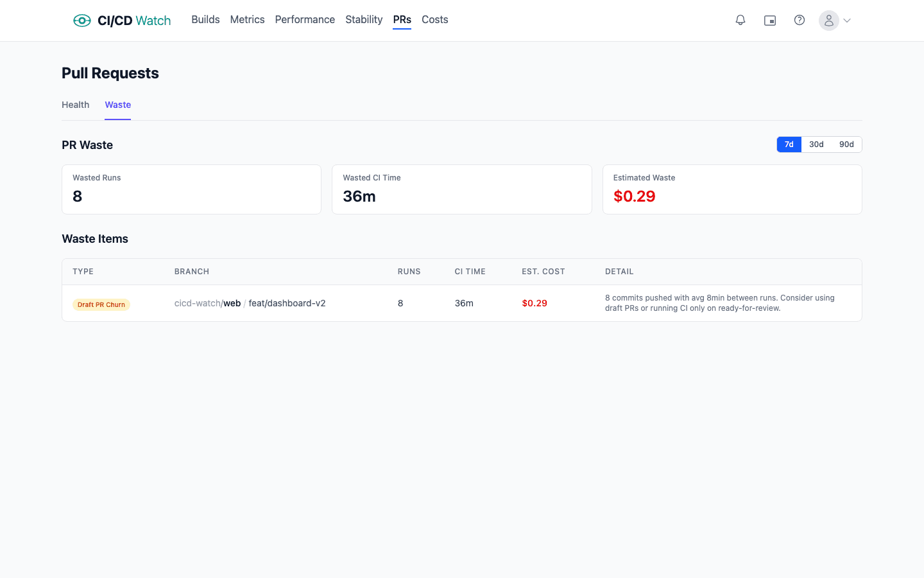The height and width of the screenshot is (578, 924).
Task: Open the help question mark icon
Action: tap(800, 21)
